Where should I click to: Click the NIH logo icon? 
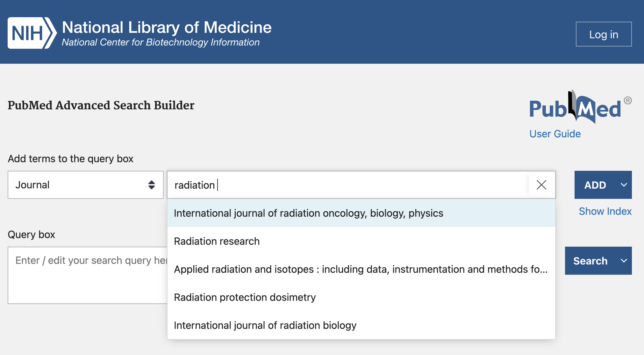pos(32,33)
